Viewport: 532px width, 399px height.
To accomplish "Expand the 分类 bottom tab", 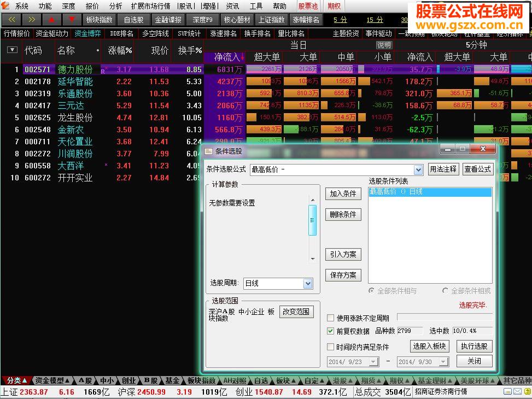I will point(16,380).
